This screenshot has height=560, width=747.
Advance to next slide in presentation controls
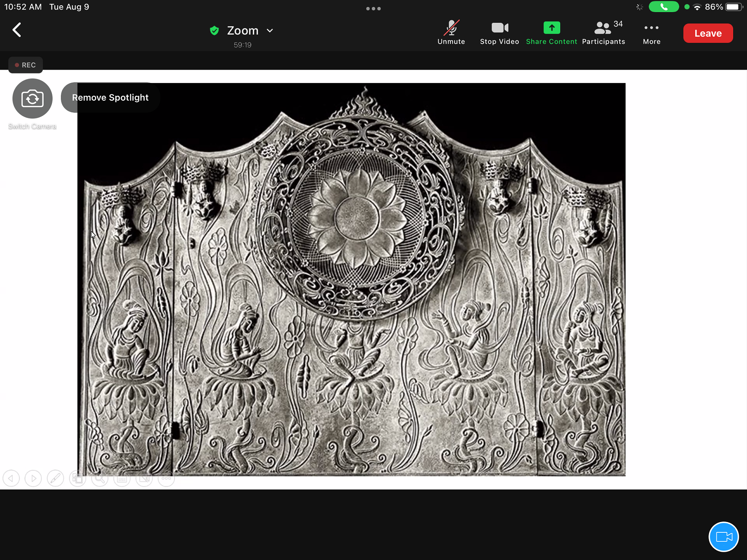pos(33,478)
